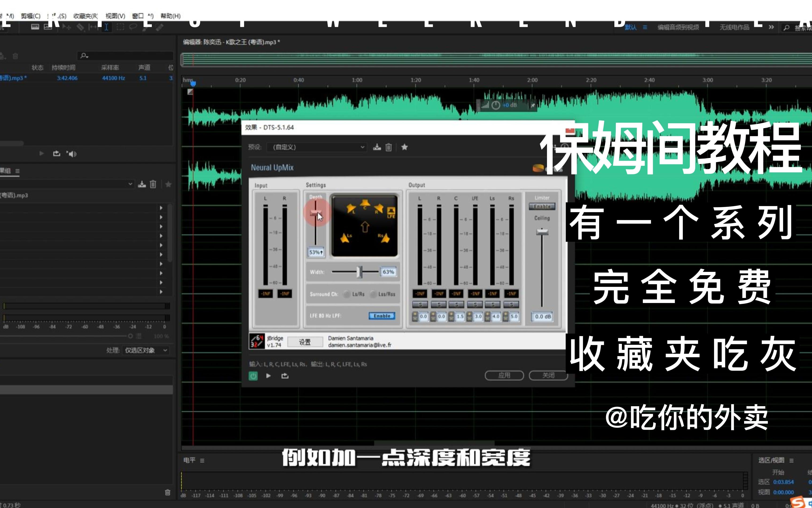The width and height of the screenshot is (812, 508).
Task: Switch to the 编辑音频到视频 workspace
Action: 678,27
